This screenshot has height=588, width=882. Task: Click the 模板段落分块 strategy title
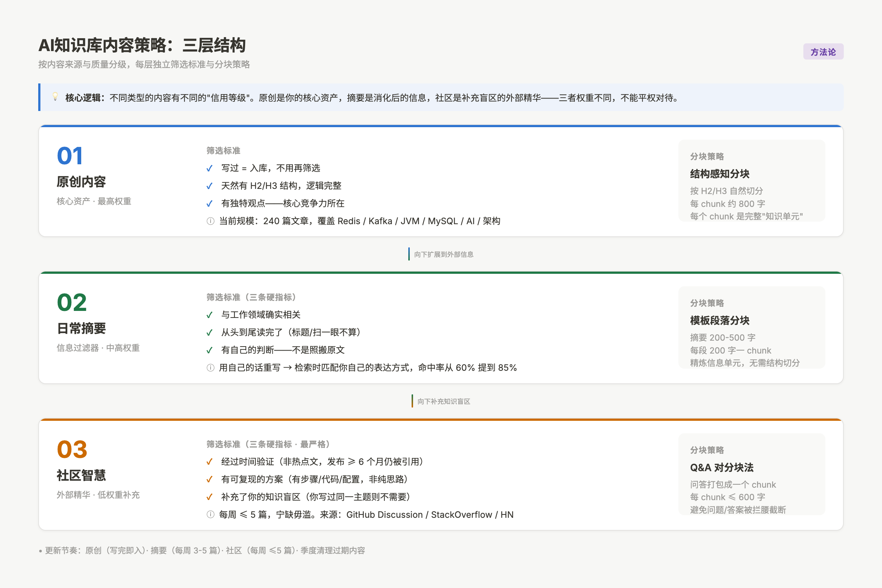coord(720,320)
